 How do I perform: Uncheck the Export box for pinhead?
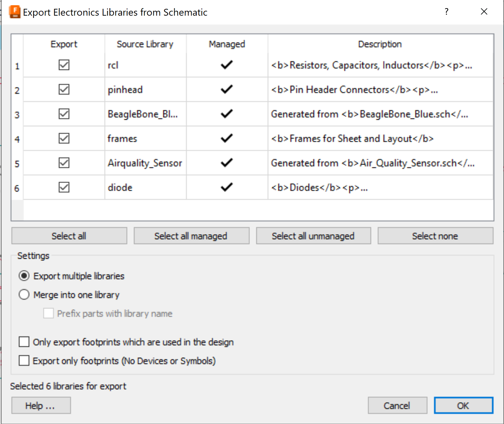click(64, 89)
